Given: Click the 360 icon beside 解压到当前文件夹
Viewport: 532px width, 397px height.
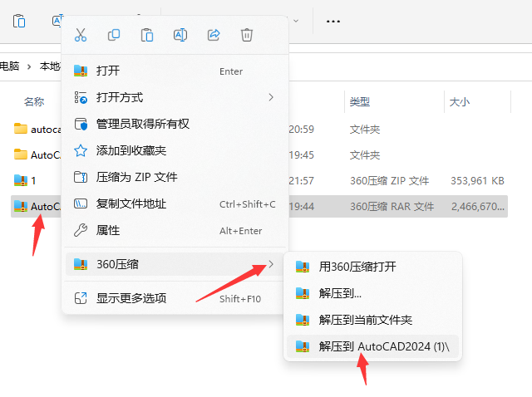Looking at the screenshot, I should click(x=303, y=320).
